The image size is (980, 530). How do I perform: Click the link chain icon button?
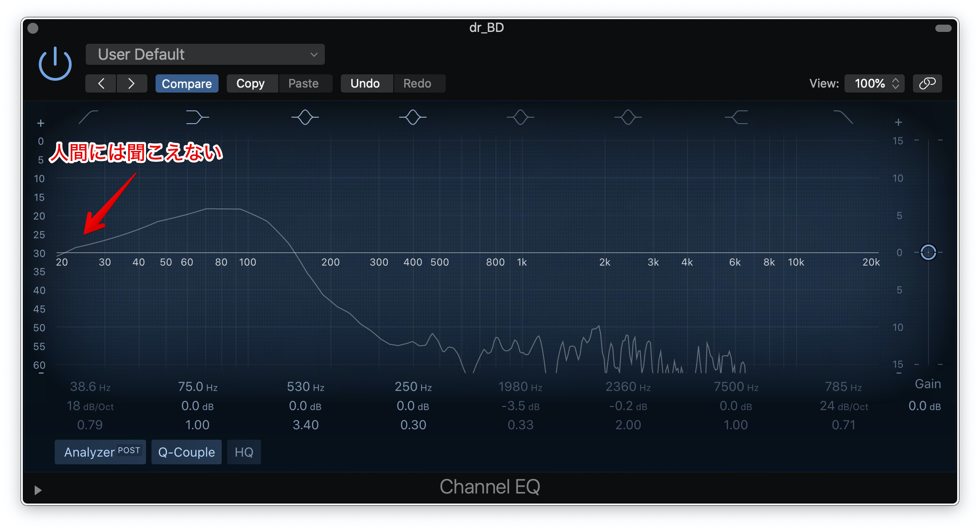(x=927, y=83)
